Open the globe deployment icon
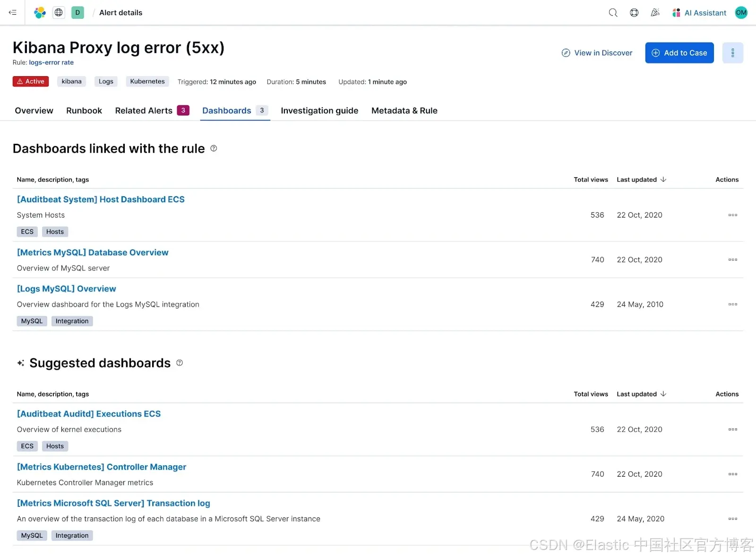Screen dimensions: 756x558 coord(59,12)
